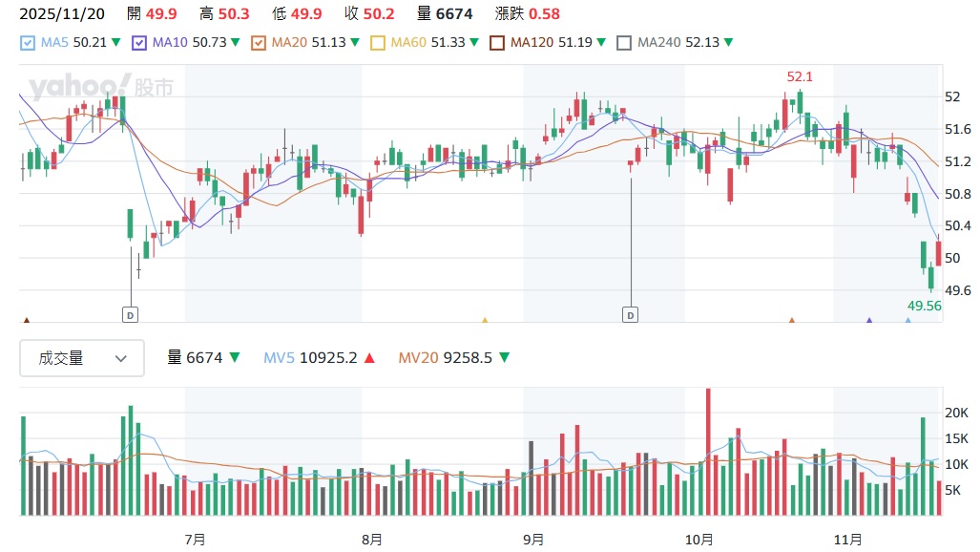Click the purple triangle marker in November
Screen dimensions: 980x552
(868, 321)
